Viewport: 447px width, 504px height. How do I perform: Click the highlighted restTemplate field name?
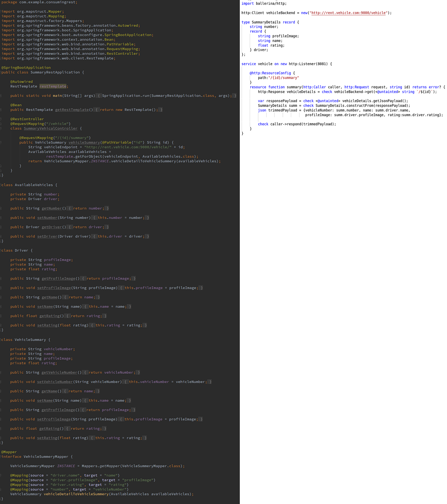click(x=53, y=86)
